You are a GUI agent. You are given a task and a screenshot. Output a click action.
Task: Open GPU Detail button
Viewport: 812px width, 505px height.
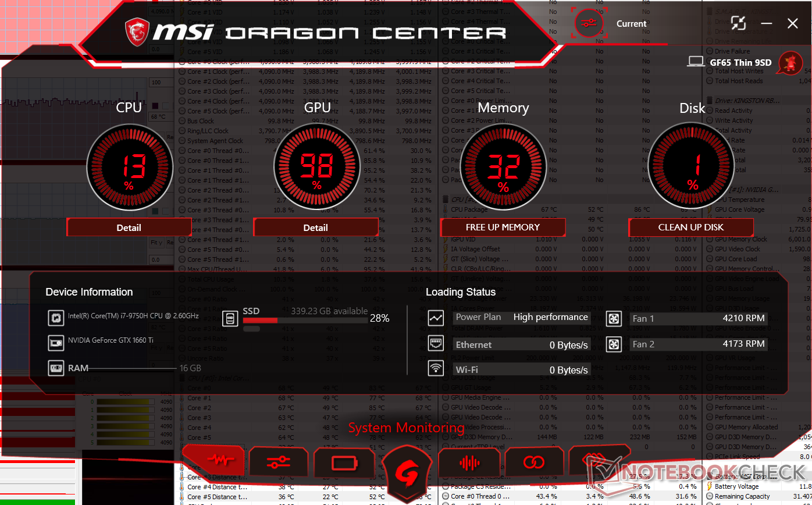tap(315, 227)
